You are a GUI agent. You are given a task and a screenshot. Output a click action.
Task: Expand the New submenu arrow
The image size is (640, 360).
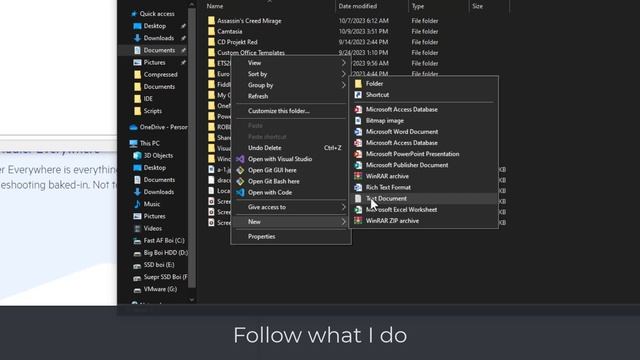(x=343, y=222)
